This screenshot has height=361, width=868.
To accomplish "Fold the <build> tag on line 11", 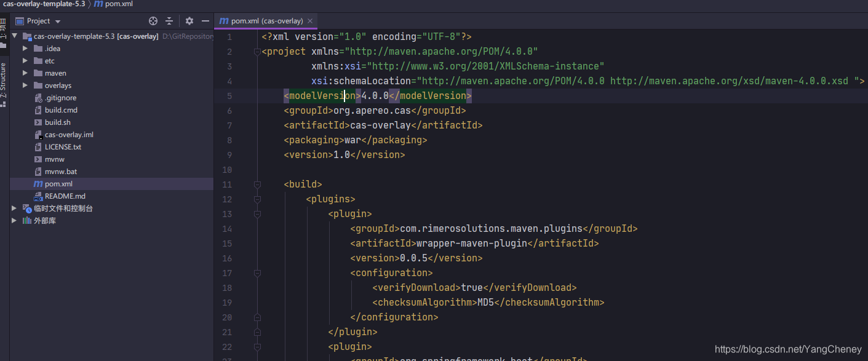I will pos(257,184).
